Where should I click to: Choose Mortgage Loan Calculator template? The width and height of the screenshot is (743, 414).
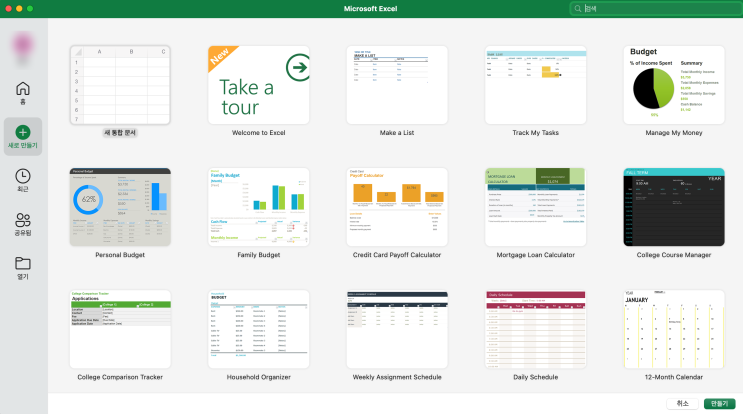point(535,207)
